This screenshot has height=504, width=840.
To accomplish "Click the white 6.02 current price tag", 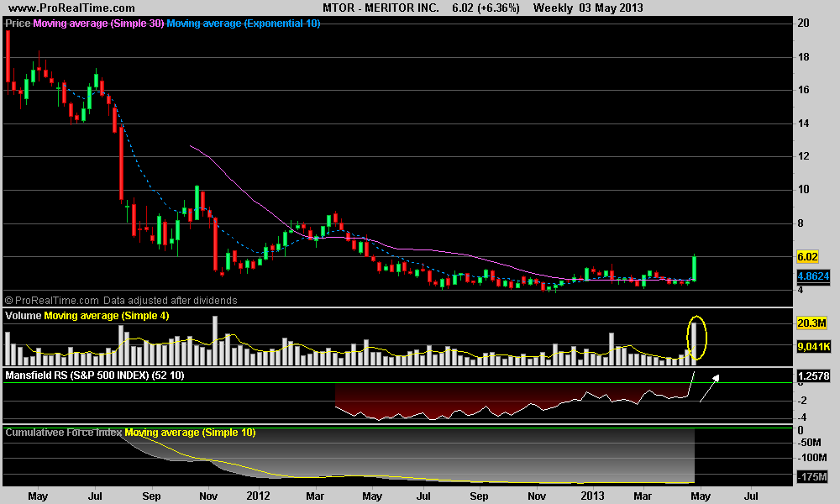I will point(806,256).
